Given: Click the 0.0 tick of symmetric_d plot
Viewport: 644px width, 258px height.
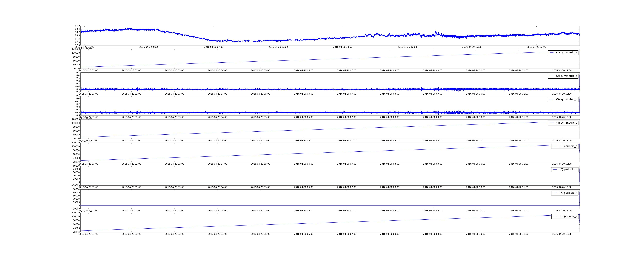Looking at the screenshot, I should click(x=78, y=75).
